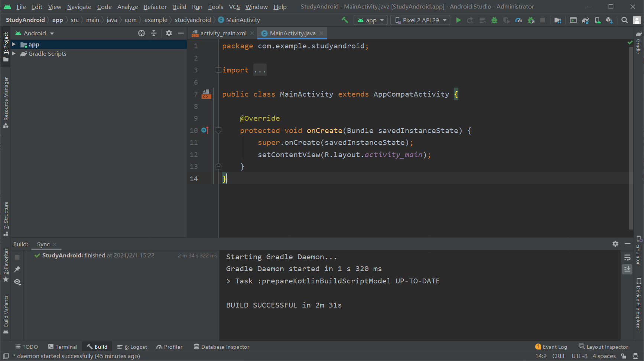Click the override gutter marker on line 10
This screenshot has width=644, height=361.
click(205, 130)
